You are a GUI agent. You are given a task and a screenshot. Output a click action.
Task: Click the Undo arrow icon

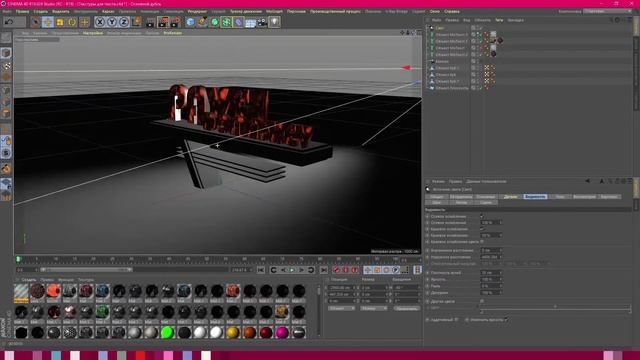click(x=9, y=22)
